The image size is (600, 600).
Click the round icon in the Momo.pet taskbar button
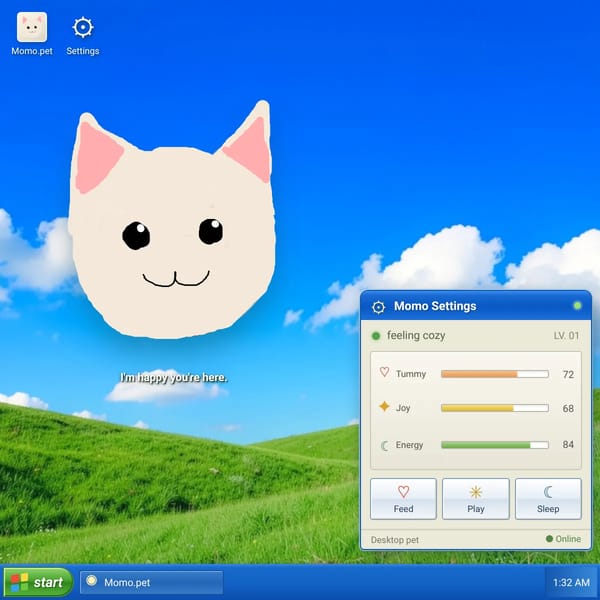[x=91, y=580]
